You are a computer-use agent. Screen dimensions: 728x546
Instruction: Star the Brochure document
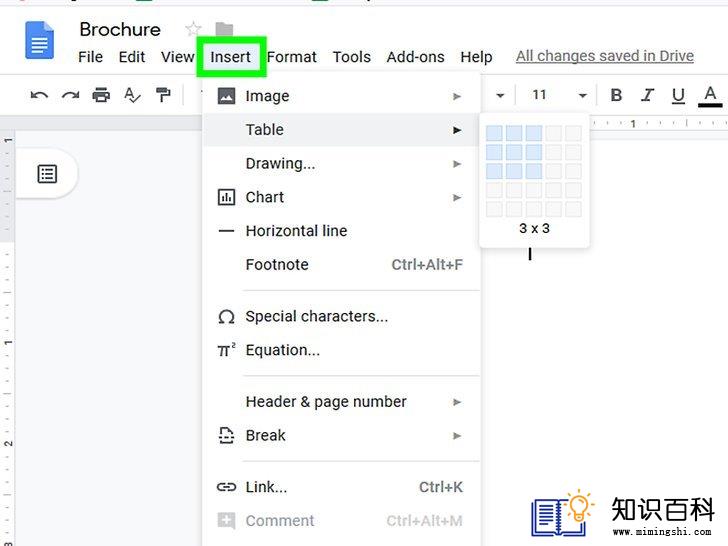click(x=193, y=30)
